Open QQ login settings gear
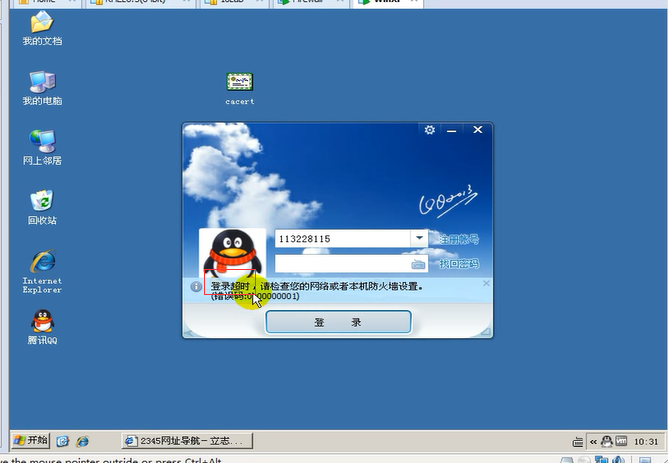This screenshot has height=463, width=668. (x=429, y=129)
